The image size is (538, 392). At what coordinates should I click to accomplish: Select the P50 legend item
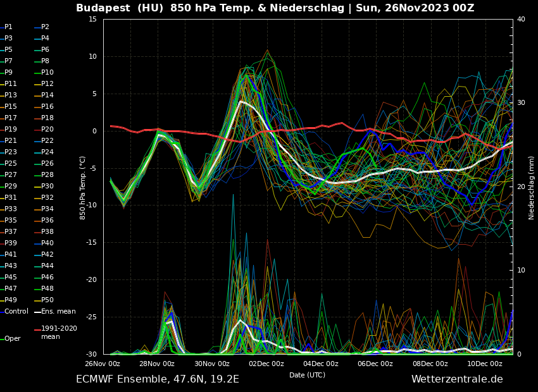tap(47, 300)
